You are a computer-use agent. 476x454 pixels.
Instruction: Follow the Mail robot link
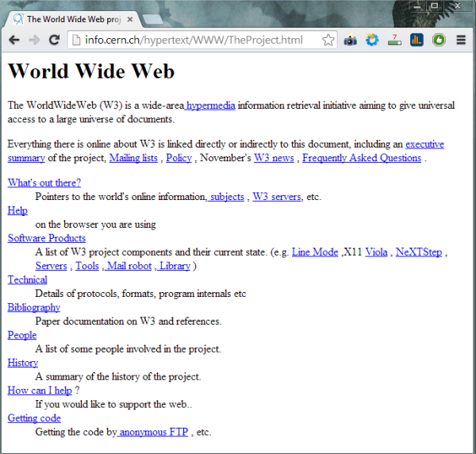click(x=129, y=266)
